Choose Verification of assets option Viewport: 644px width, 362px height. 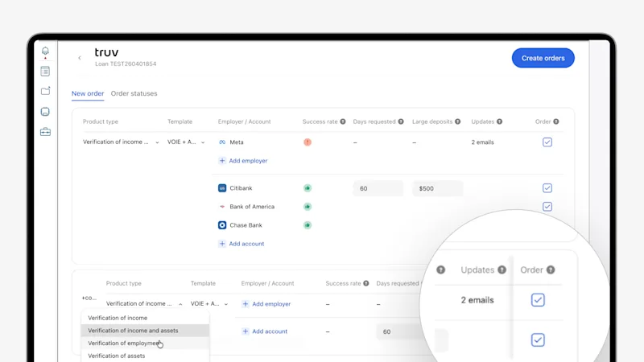pos(145,356)
